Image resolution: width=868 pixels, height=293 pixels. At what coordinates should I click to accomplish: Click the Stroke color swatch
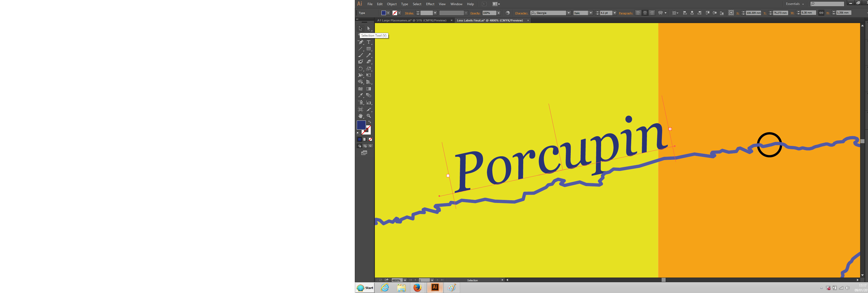point(396,13)
